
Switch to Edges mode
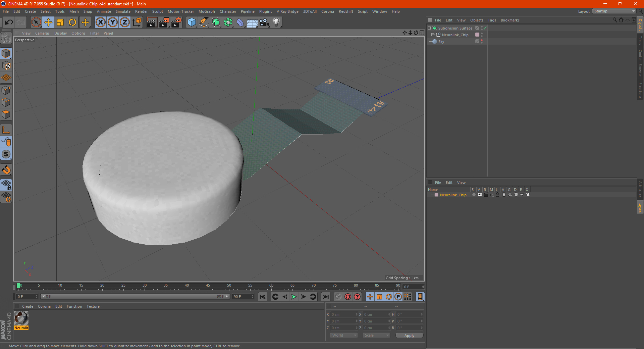tap(6, 102)
